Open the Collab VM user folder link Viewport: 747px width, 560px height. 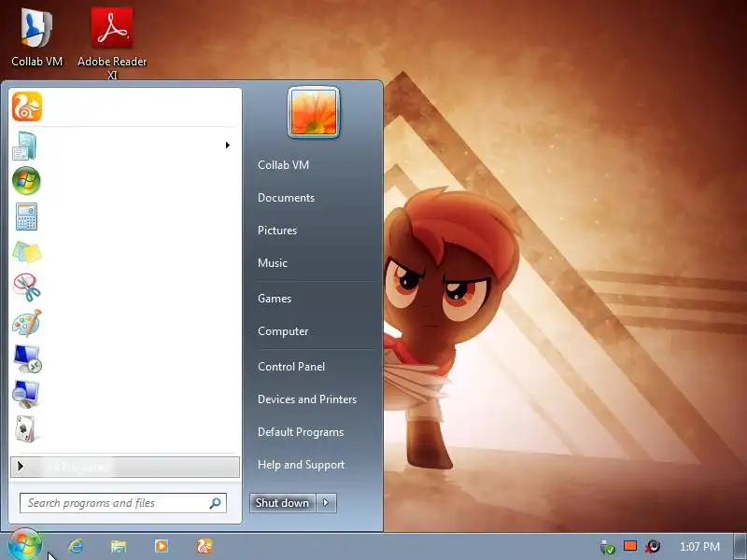pos(283,165)
